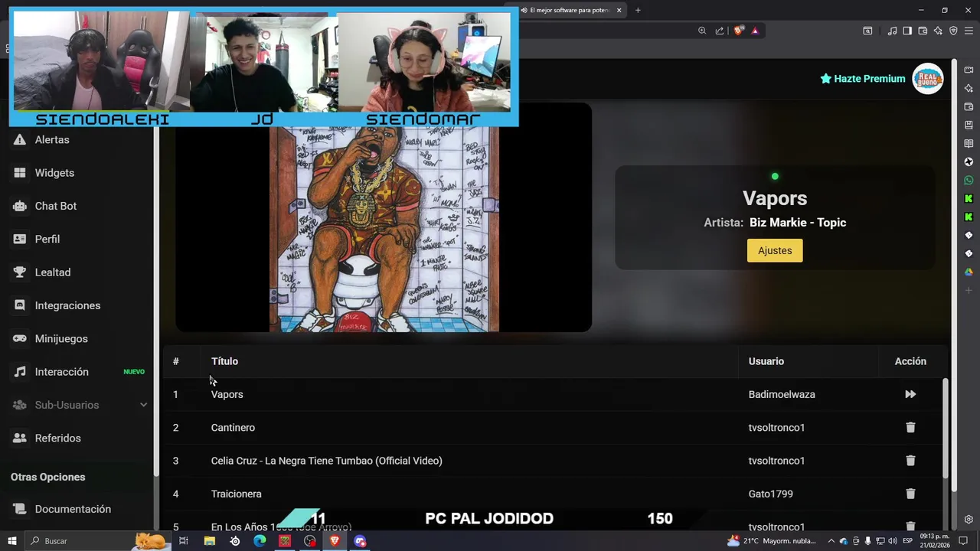Delete the Traicionera song from queue
Viewport: 980px width, 551px height.
tap(910, 494)
